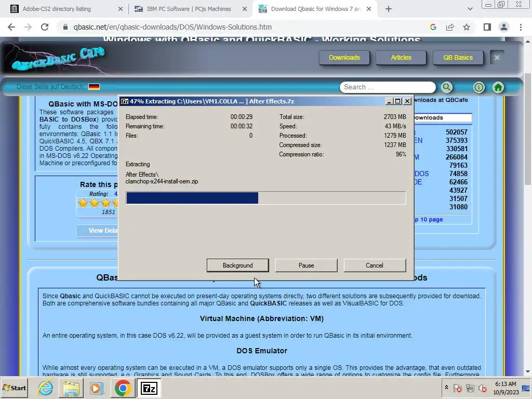Bookmark this page with star icon
Image resolution: width=532 pixels, height=399 pixels.
467,27
